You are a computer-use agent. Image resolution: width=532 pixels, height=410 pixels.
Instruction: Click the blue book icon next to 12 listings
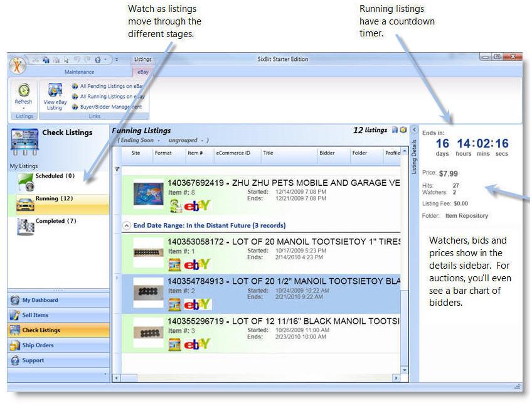395,130
